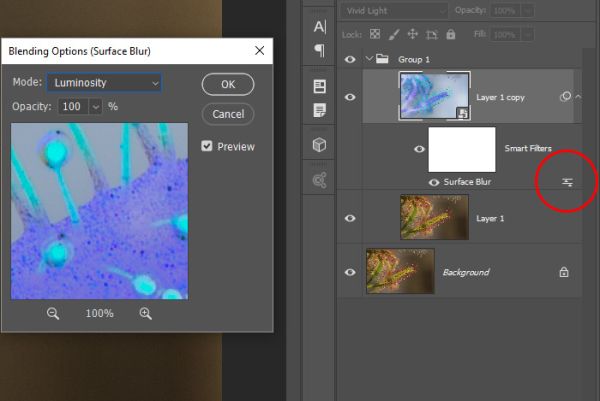Click the Surface Blur preview image
This screenshot has width=600, height=401.
click(x=99, y=211)
